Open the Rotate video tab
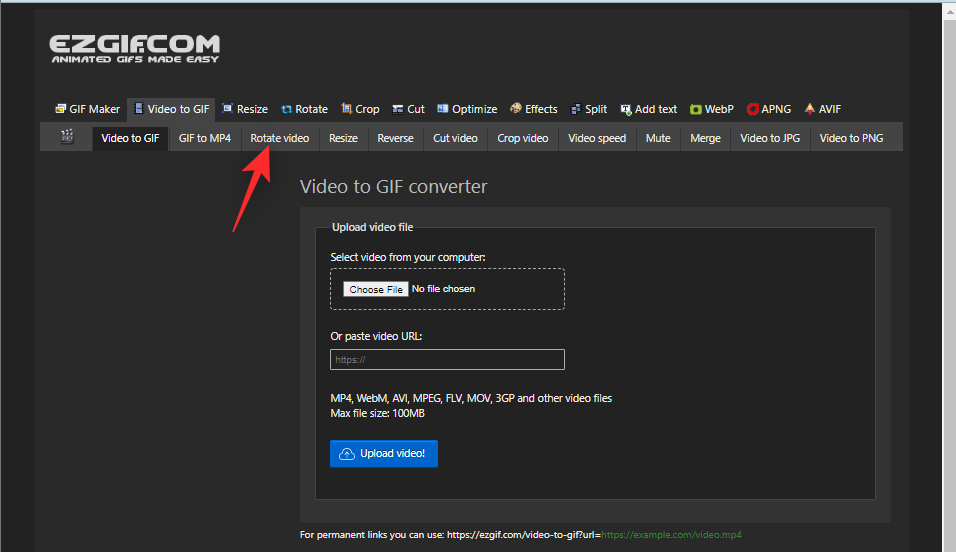Viewport: 956px width, 552px height. 280,138
